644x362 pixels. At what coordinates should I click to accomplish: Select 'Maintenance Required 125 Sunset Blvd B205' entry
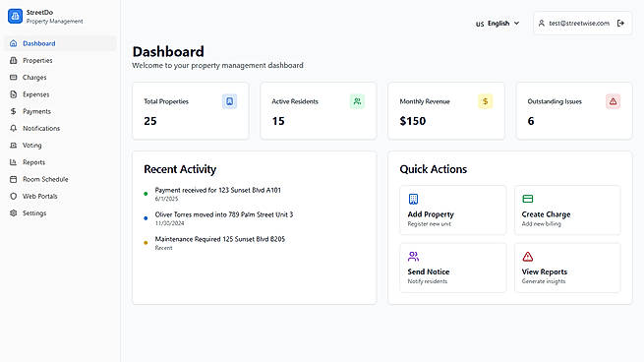(x=219, y=239)
